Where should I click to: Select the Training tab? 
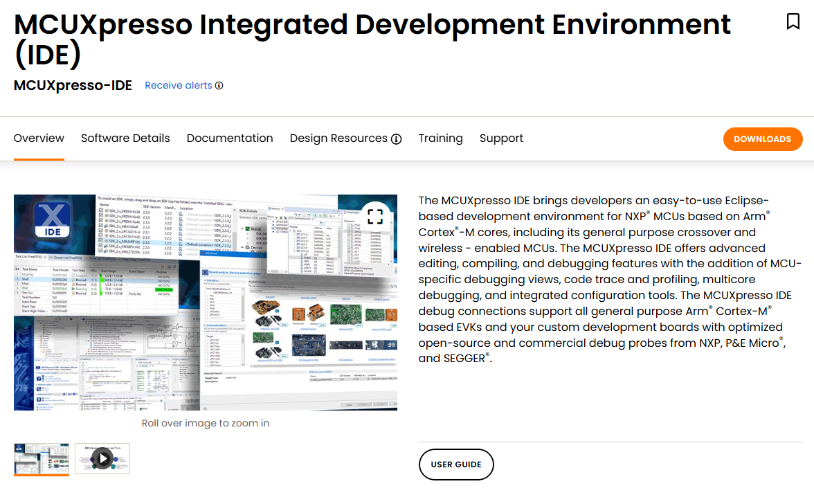[441, 138]
